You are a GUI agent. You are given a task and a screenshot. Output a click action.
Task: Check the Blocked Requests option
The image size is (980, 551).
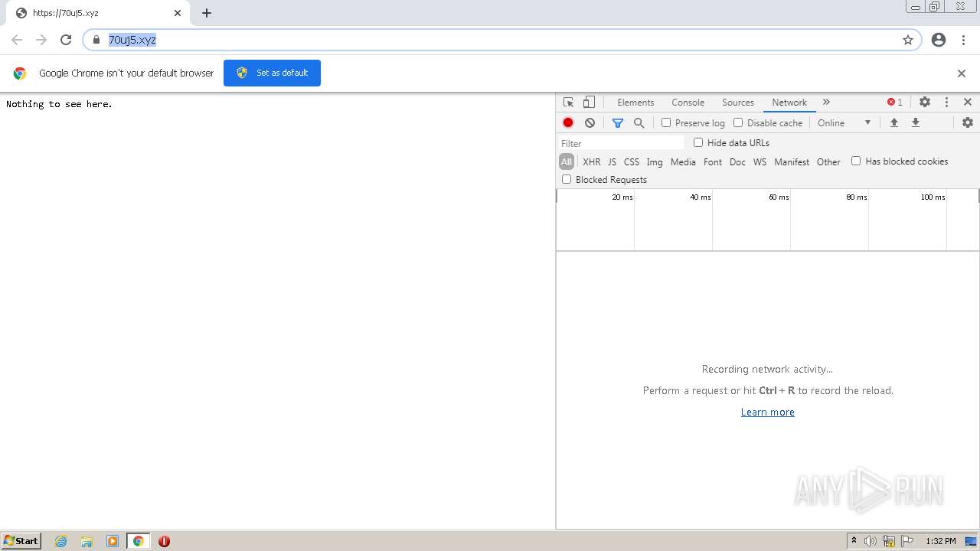coord(567,179)
